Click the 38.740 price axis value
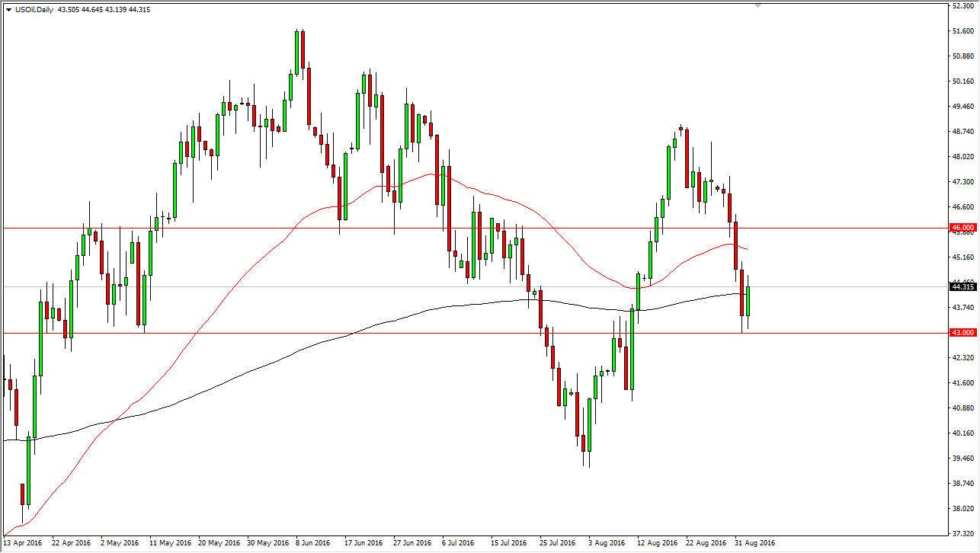Screen dimensions: 980x553 coord(963,484)
